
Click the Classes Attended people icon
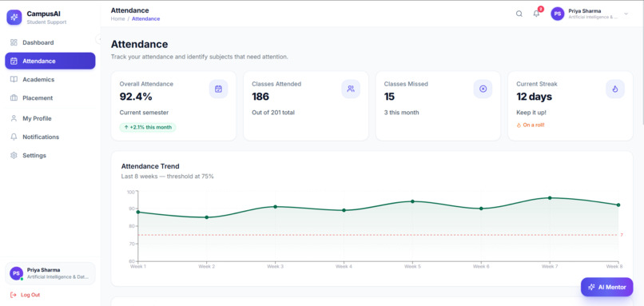[x=351, y=89]
